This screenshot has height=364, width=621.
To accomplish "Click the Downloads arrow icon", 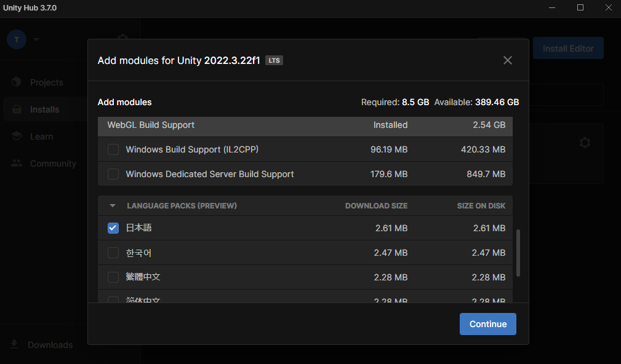I will [x=14, y=344].
